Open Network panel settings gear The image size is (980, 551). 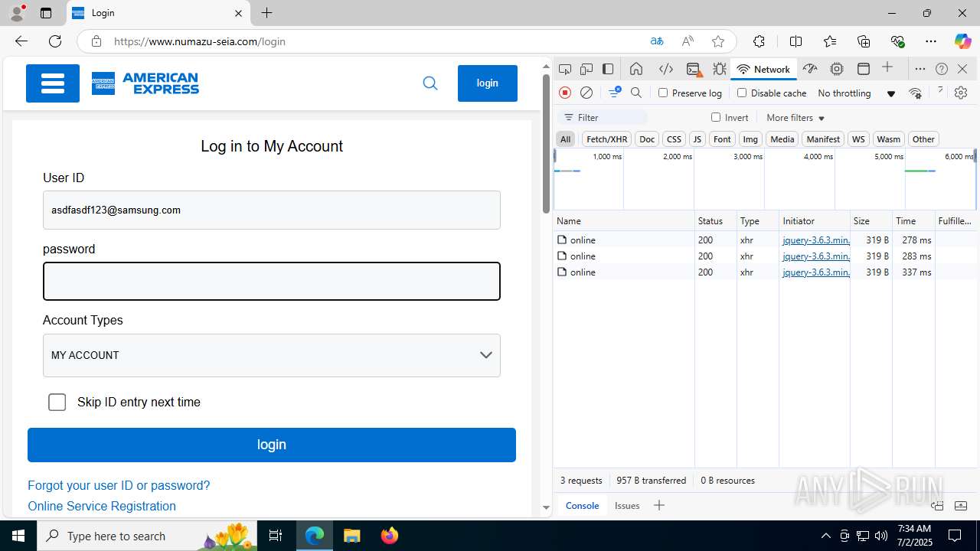tap(961, 93)
